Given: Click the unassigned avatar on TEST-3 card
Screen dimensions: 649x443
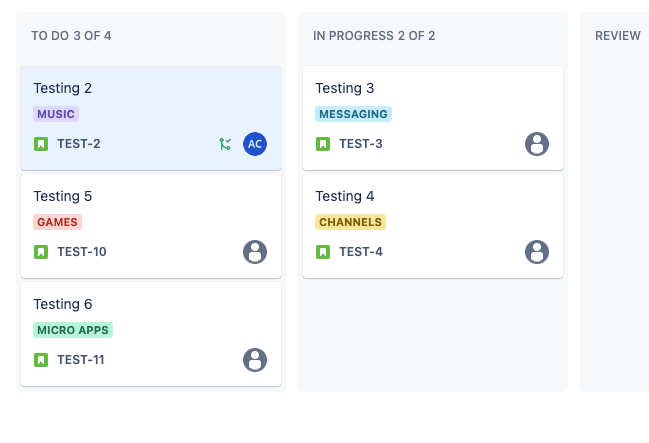Looking at the screenshot, I should (537, 144).
